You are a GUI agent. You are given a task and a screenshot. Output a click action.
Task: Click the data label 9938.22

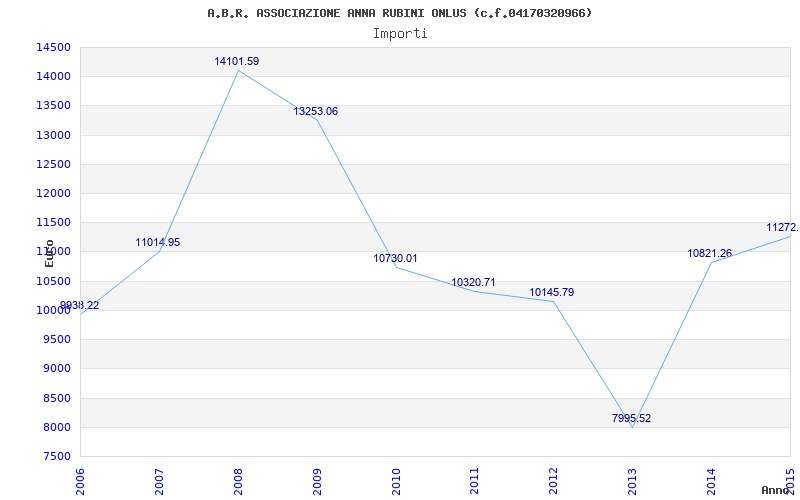point(80,306)
